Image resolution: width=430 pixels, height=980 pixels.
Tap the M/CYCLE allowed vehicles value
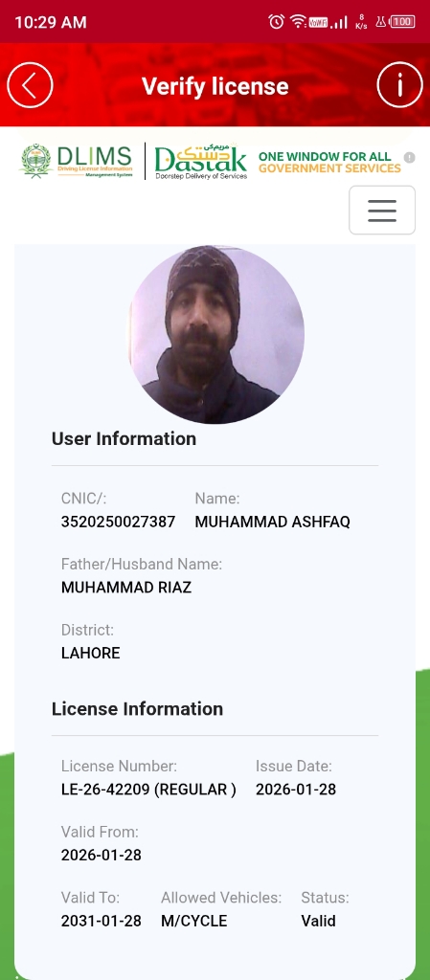pyautogui.click(x=193, y=921)
